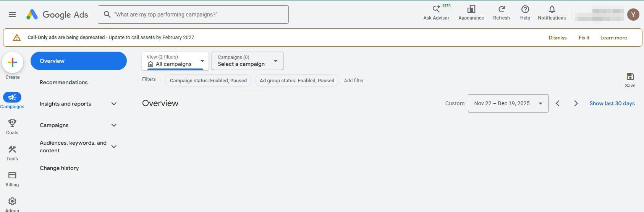Open the Nov 22 – Dec 19, 2025 date picker
This screenshot has width=644, height=212.
click(508, 103)
